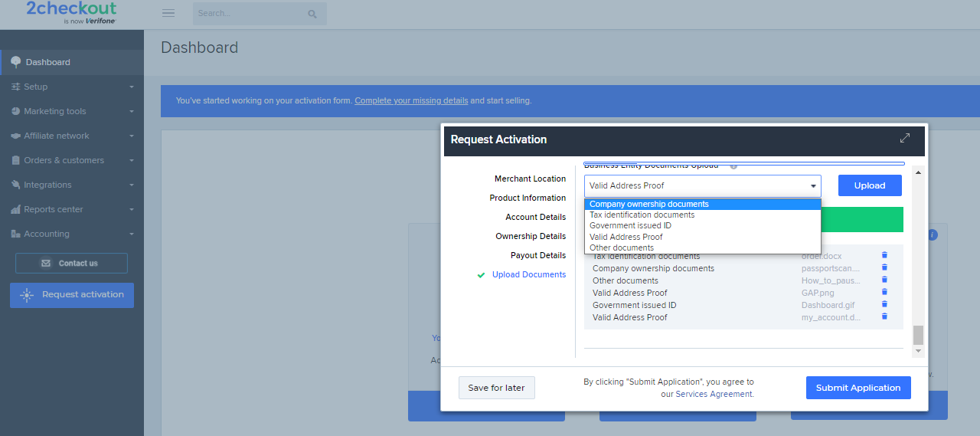Click Save for later

point(496,388)
